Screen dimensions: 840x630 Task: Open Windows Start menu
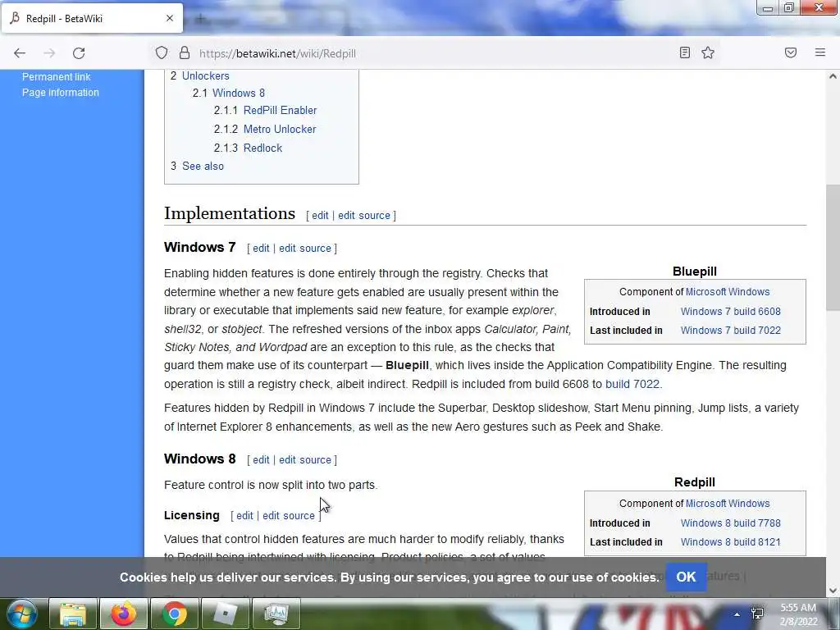[22, 614]
